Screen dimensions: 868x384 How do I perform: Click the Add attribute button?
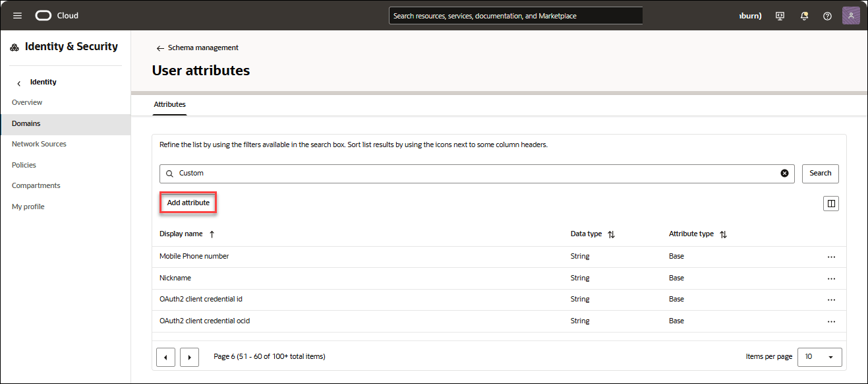pos(188,203)
